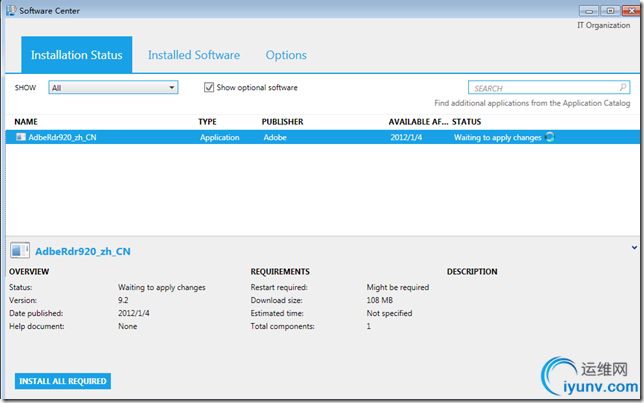644x403 pixels.
Task: Click the spinning status icon next to Waiting to apply changes
Action: coord(550,137)
